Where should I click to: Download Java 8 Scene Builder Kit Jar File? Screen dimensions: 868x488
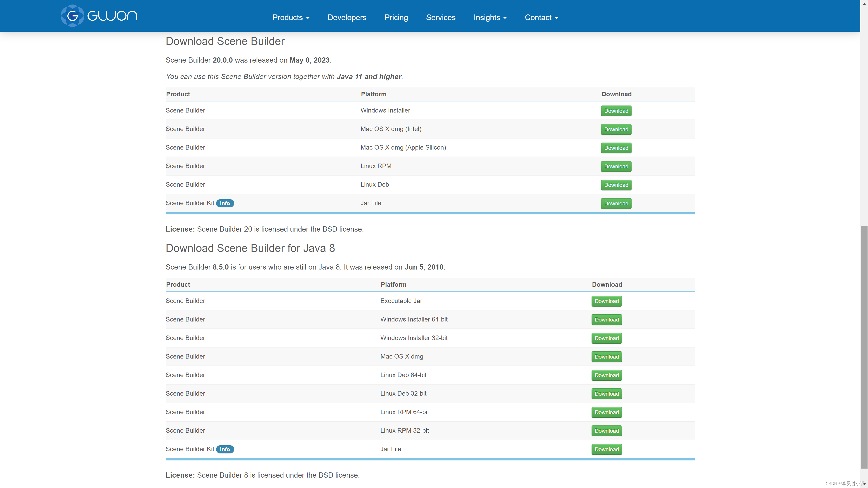[x=606, y=449]
